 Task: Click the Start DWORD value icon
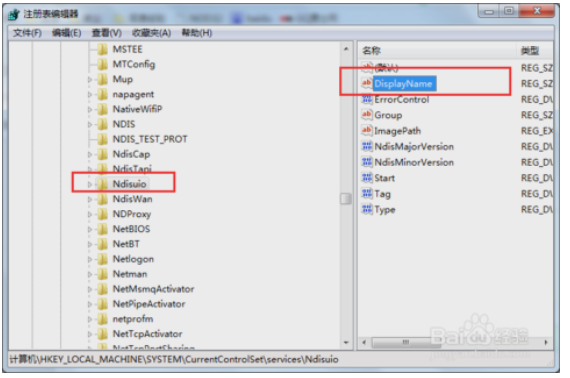click(x=366, y=178)
